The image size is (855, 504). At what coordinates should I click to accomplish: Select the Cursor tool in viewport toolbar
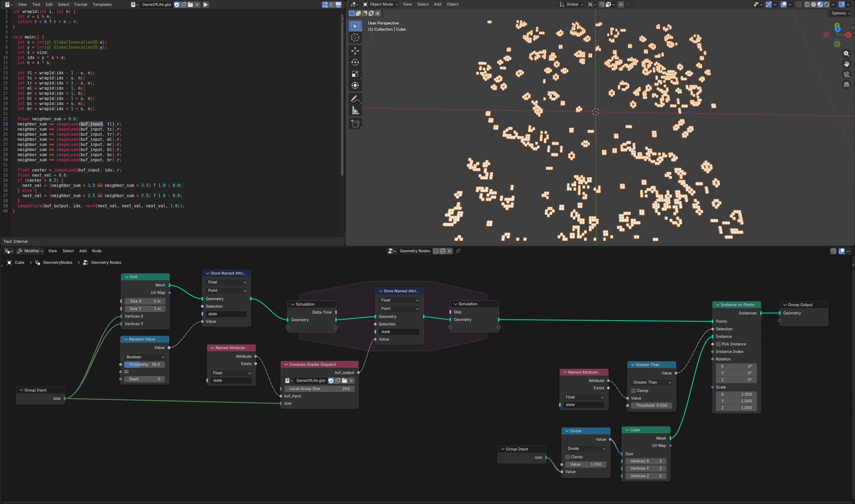(x=355, y=38)
